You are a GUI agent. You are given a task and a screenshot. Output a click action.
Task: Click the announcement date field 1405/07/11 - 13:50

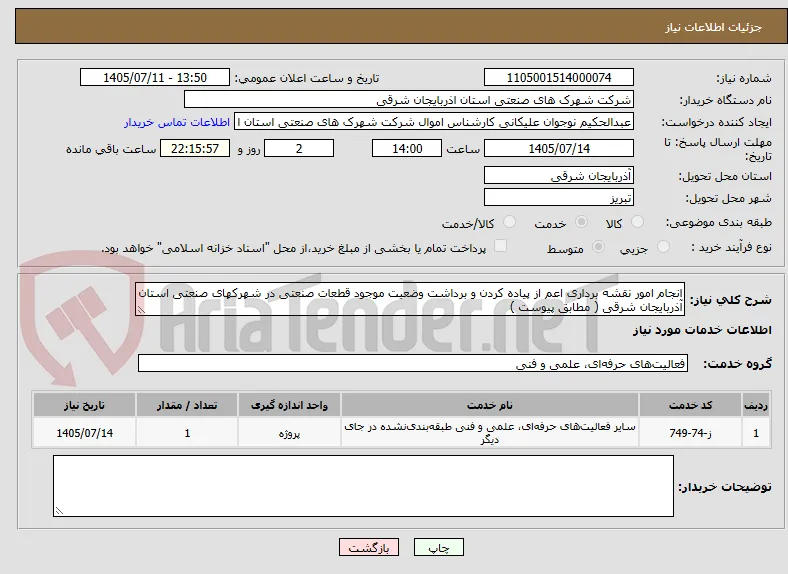(155, 77)
